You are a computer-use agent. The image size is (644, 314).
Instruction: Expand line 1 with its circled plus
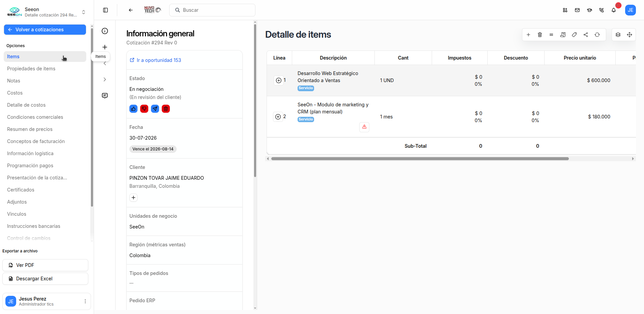click(x=279, y=80)
